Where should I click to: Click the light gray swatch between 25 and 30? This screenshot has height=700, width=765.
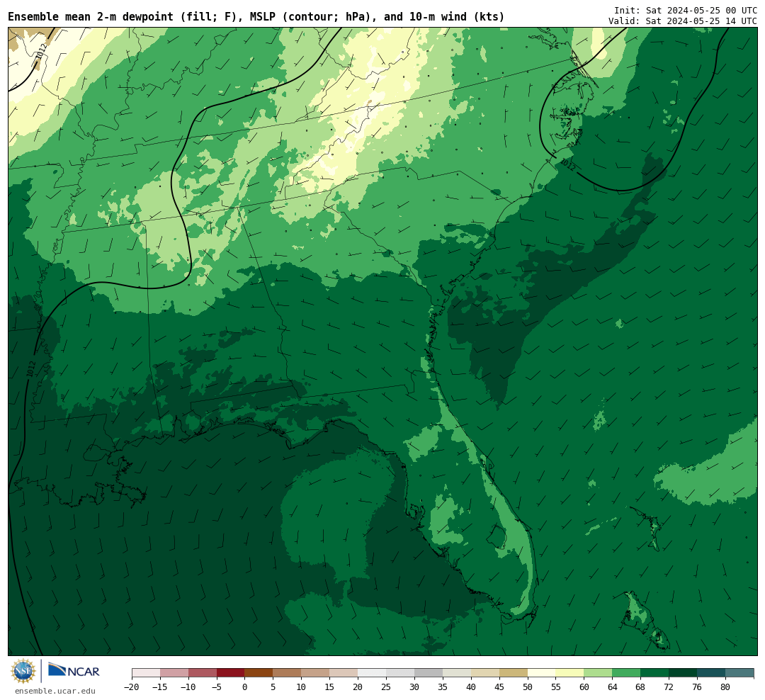click(400, 673)
